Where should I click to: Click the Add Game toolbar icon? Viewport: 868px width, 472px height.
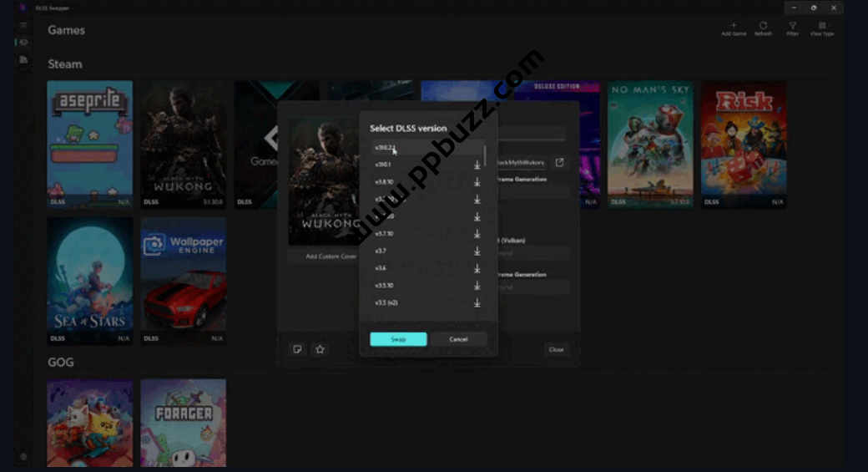734,28
